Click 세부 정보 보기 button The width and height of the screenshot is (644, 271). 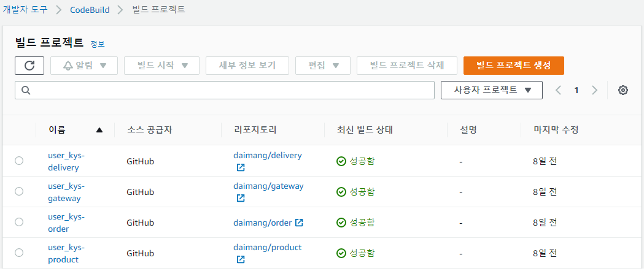coord(247,66)
